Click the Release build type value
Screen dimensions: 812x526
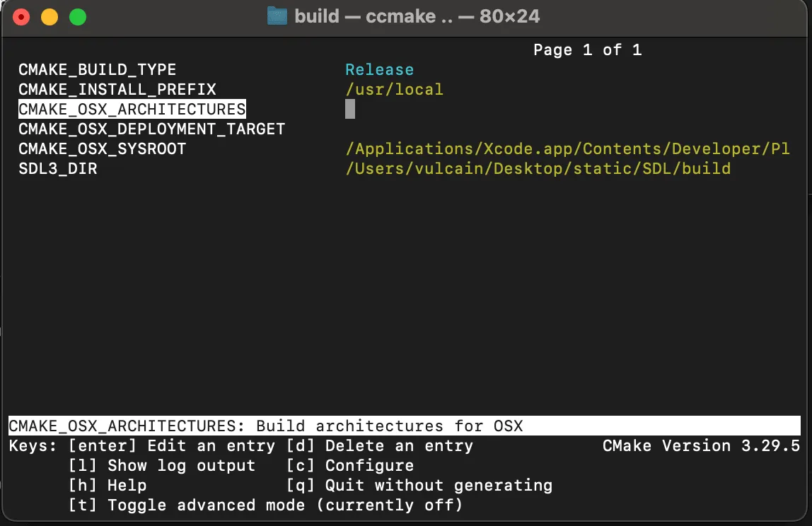coord(380,69)
